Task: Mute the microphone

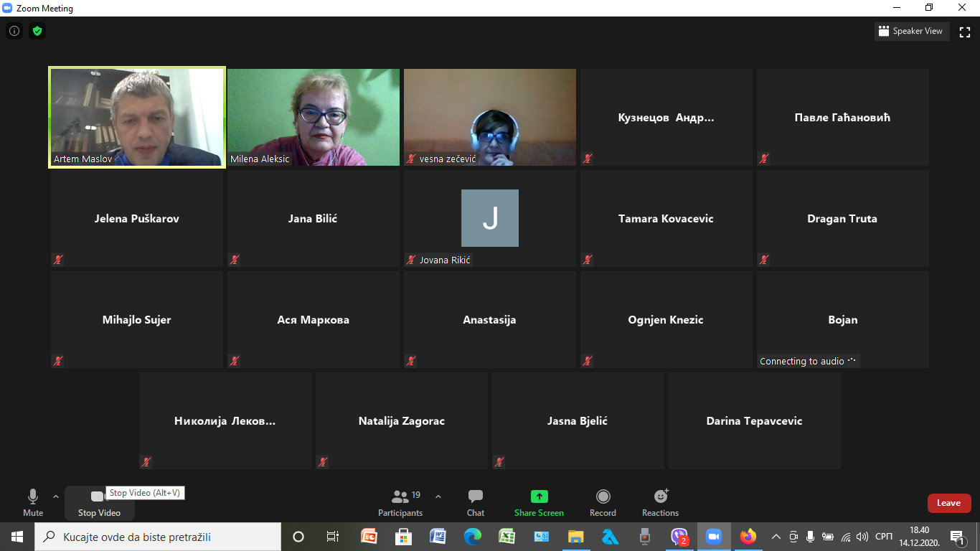Action: click(33, 503)
